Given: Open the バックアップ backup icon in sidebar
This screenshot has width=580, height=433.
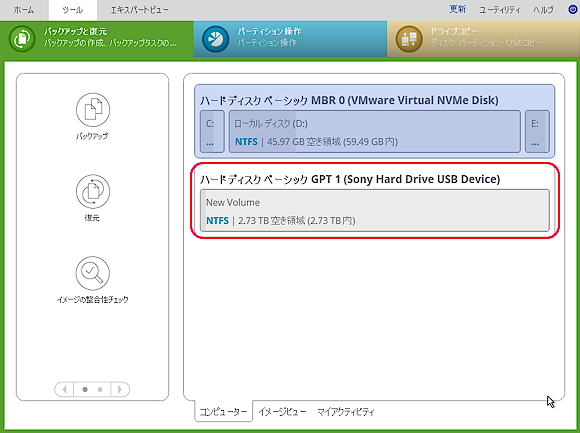Looking at the screenshot, I should (93, 110).
